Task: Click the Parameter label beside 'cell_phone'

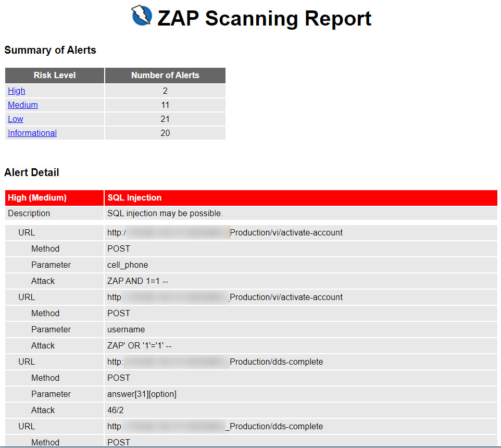Action: [x=51, y=265]
